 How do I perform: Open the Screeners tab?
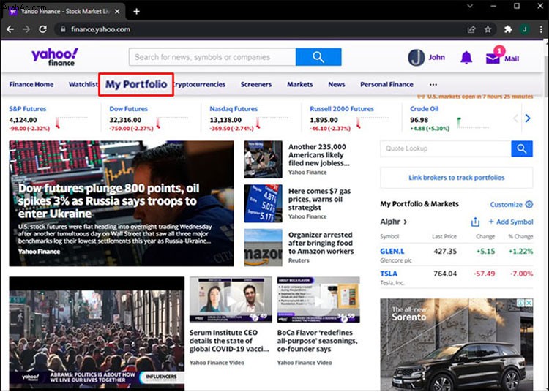pos(256,84)
